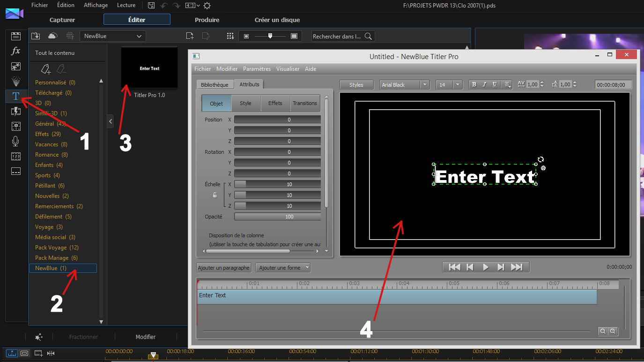Click the import title templates icon
The image size is (644, 362).
click(x=36, y=36)
